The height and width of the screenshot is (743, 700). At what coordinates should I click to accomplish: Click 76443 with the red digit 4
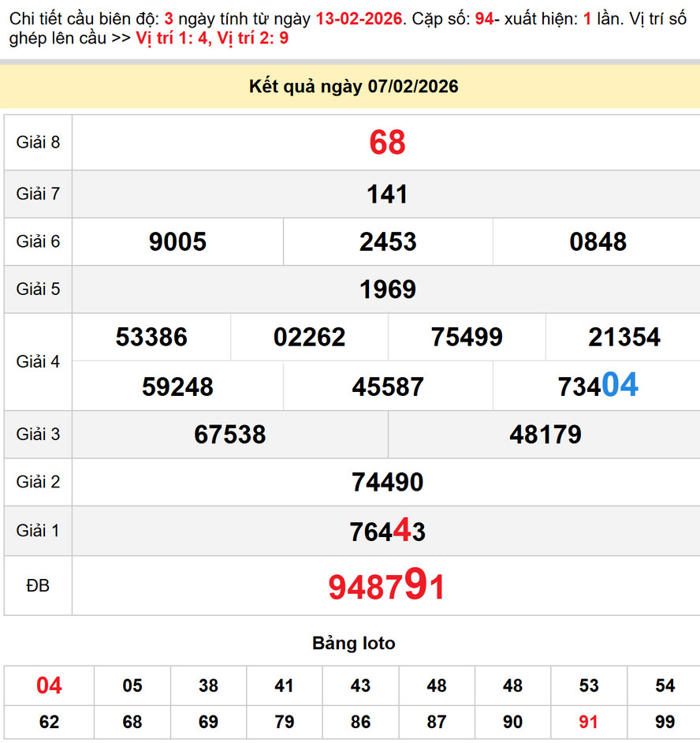click(x=387, y=531)
